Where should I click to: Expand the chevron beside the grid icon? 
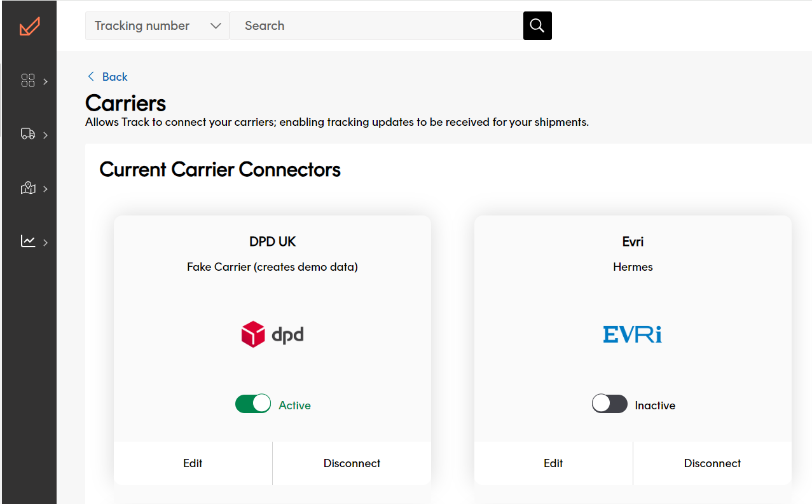coord(46,81)
